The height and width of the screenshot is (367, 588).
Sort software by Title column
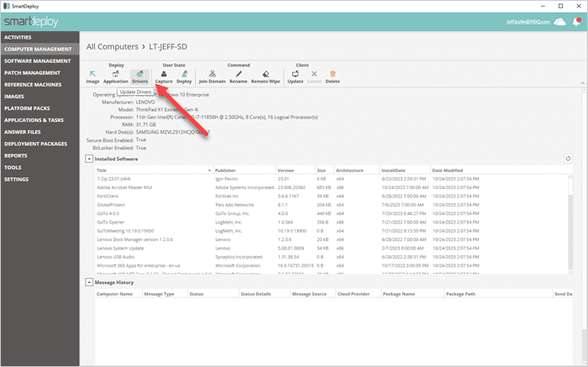coord(154,170)
